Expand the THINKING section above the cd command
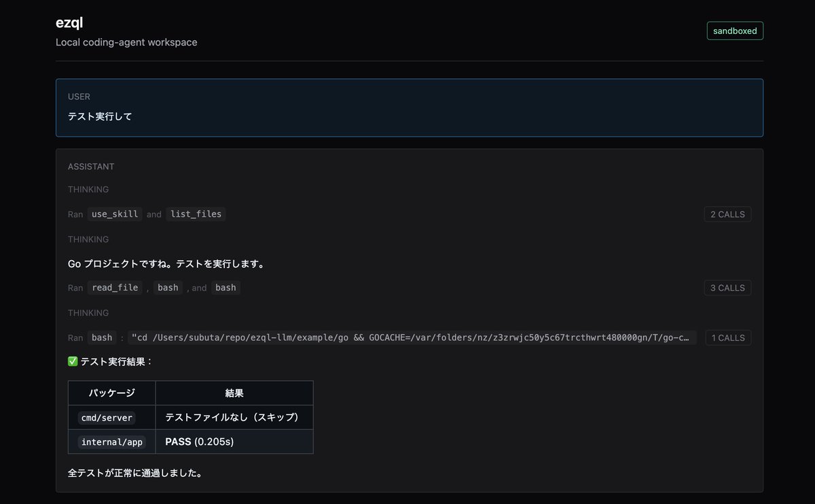Viewport: 815px width, 504px height. tap(88, 313)
